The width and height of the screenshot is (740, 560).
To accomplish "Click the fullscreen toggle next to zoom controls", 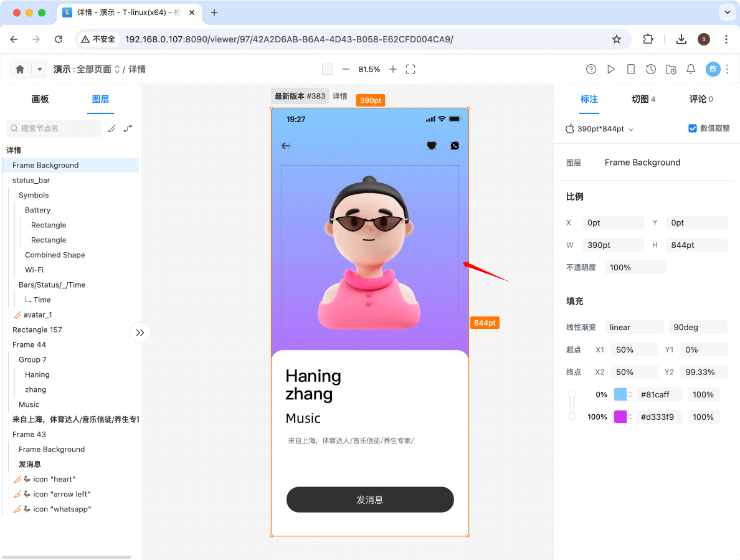I will click(410, 69).
